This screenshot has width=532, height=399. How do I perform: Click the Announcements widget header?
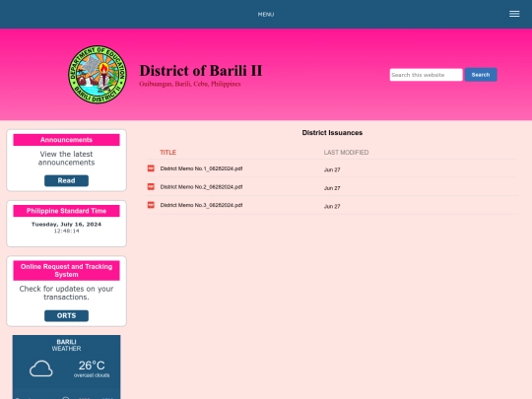click(67, 140)
